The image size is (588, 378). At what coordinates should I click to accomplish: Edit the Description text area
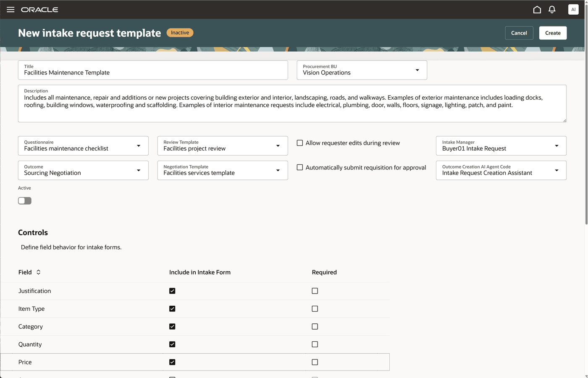click(292, 103)
